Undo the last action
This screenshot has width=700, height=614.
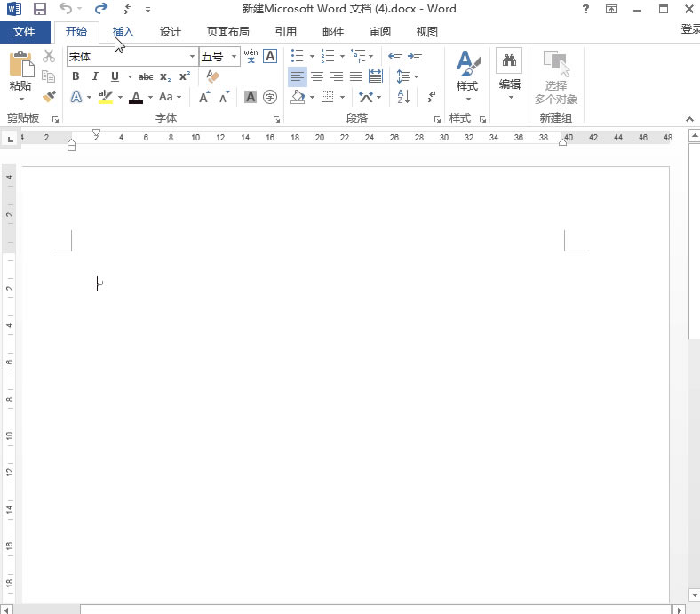point(66,9)
